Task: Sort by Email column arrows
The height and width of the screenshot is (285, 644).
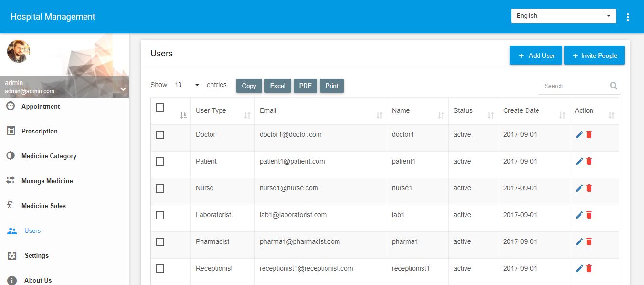Action: click(x=380, y=115)
